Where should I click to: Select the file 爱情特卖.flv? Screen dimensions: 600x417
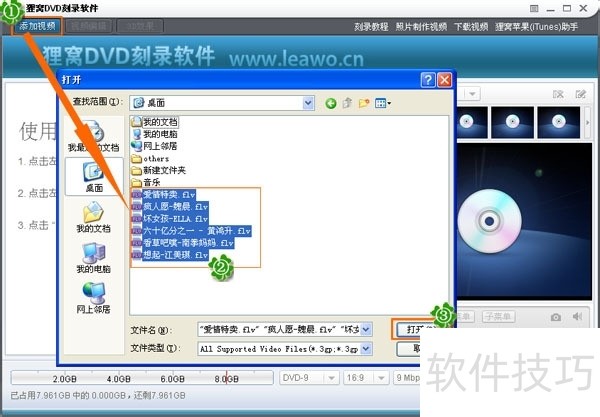point(164,194)
